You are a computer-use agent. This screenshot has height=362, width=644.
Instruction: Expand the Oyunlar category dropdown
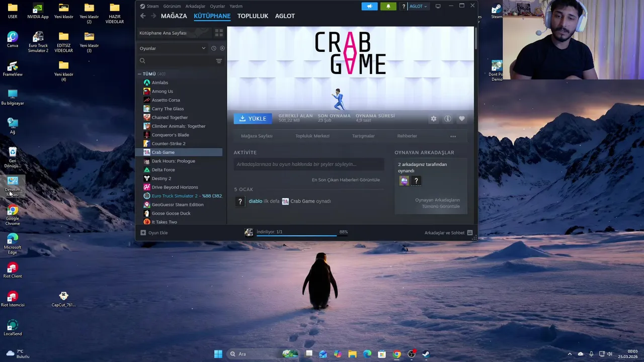(173, 48)
